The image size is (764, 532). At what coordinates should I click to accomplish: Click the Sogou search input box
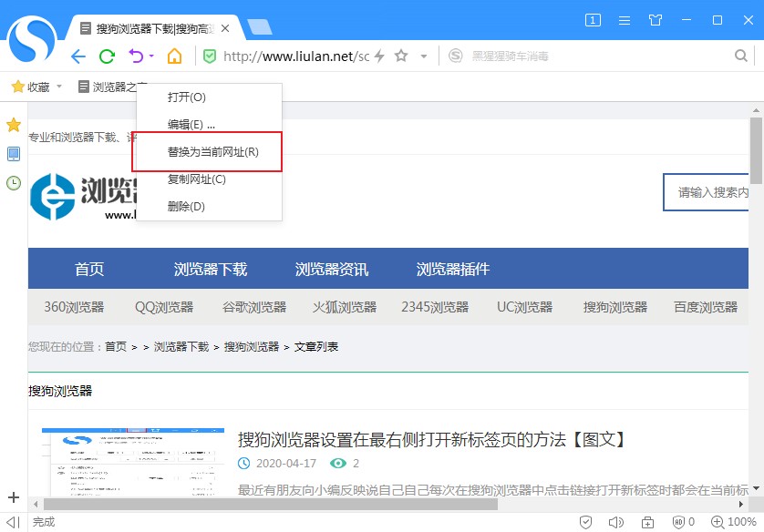[597, 56]
